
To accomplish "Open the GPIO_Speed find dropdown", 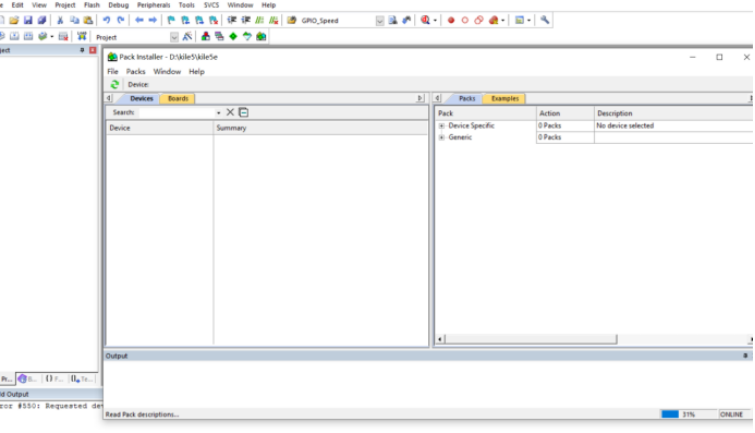I will 379,20.
